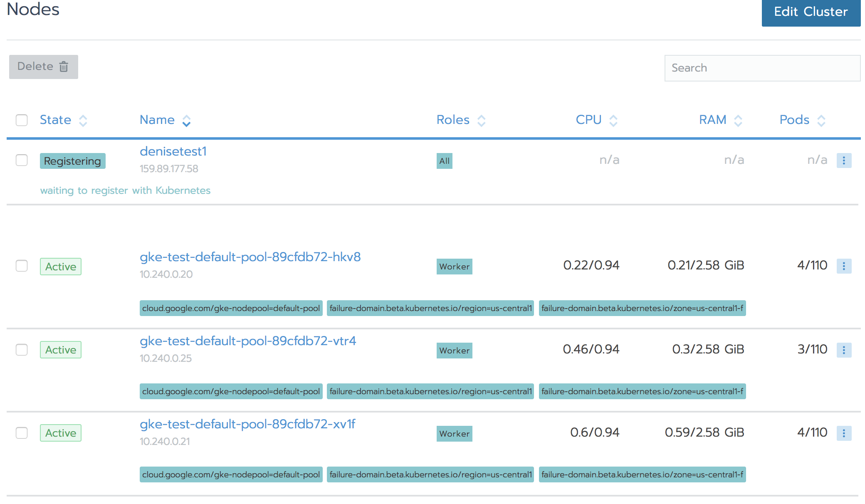Viewport: 865px width, 504px height.
Task: Sort by the Roles column header
Action: click(453, 120)
